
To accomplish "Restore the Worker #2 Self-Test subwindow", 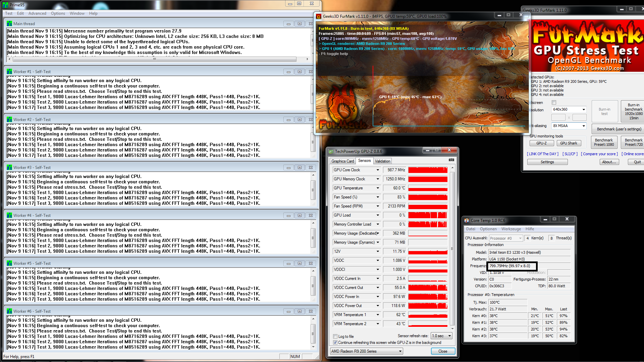I will [x=300, y=120].
